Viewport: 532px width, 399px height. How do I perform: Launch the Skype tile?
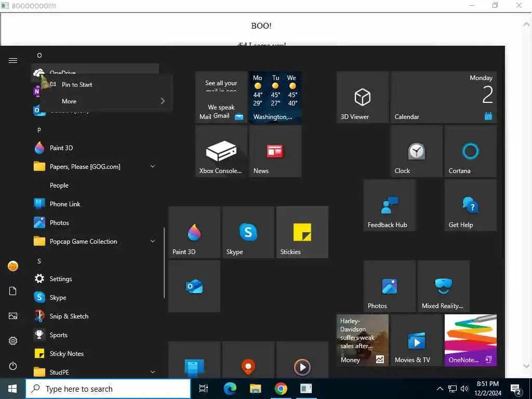248,232
